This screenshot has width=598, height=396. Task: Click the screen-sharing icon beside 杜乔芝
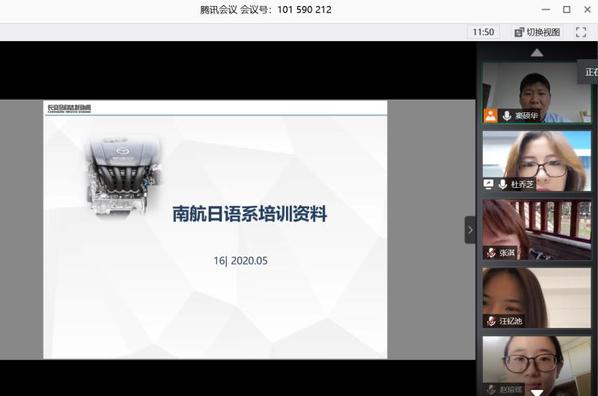[489, 185]
